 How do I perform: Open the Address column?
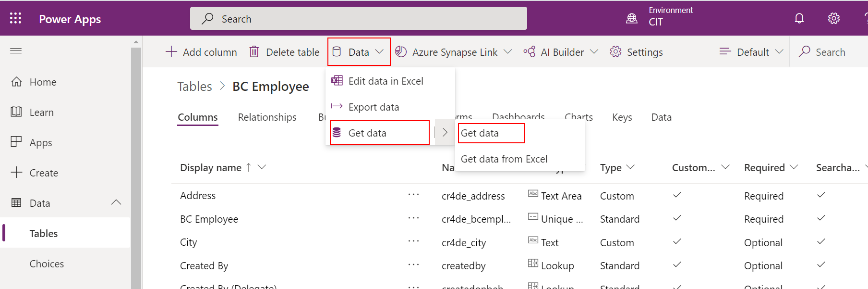198,196
